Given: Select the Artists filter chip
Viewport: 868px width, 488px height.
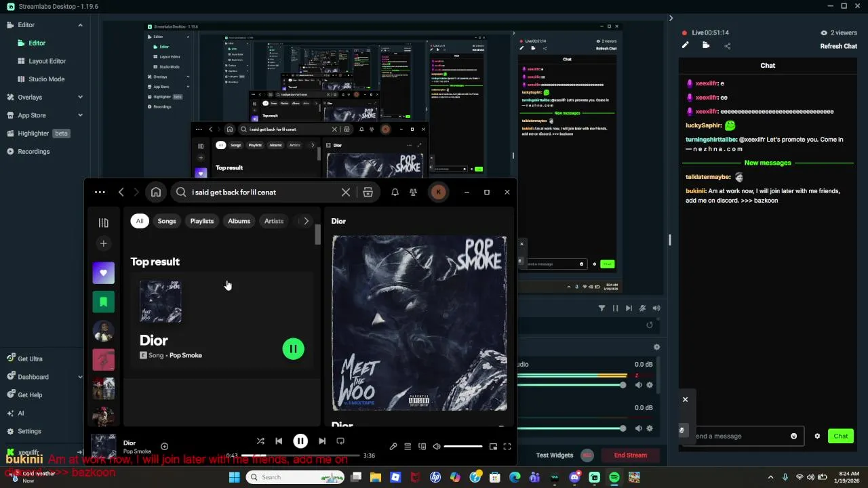Looking at the screenshot, I should (274, 221).
